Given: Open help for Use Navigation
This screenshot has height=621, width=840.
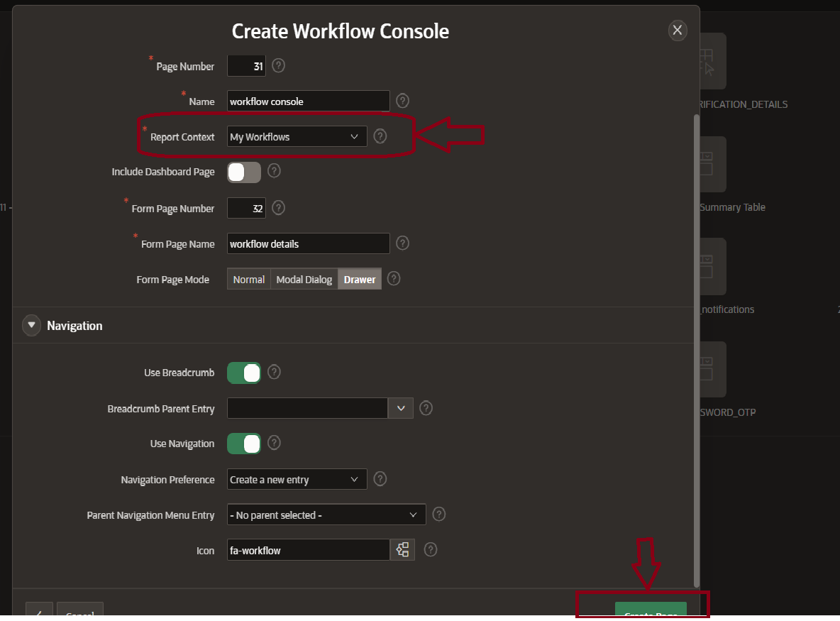Looking at the screenshot, I should point(274,443).
